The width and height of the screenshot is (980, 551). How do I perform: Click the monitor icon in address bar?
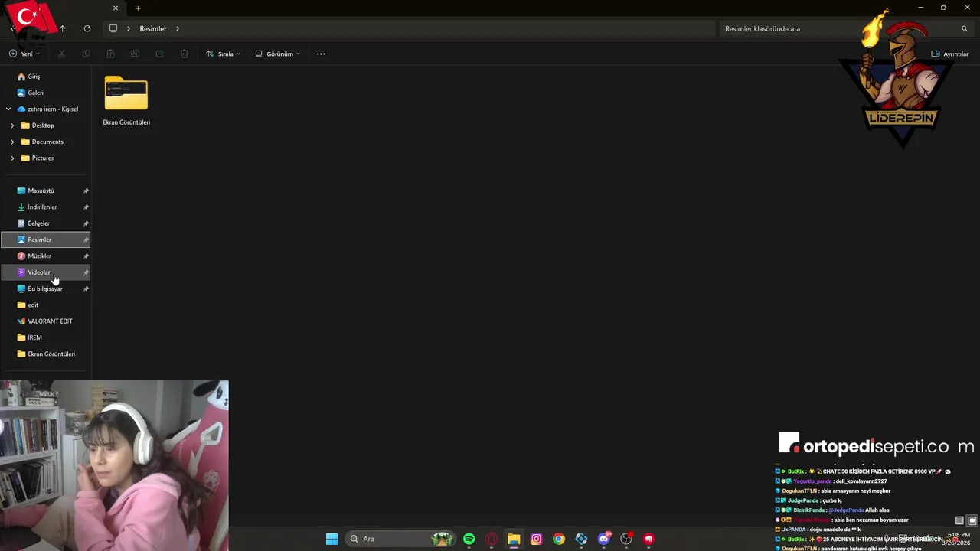(x=113, y=28)
